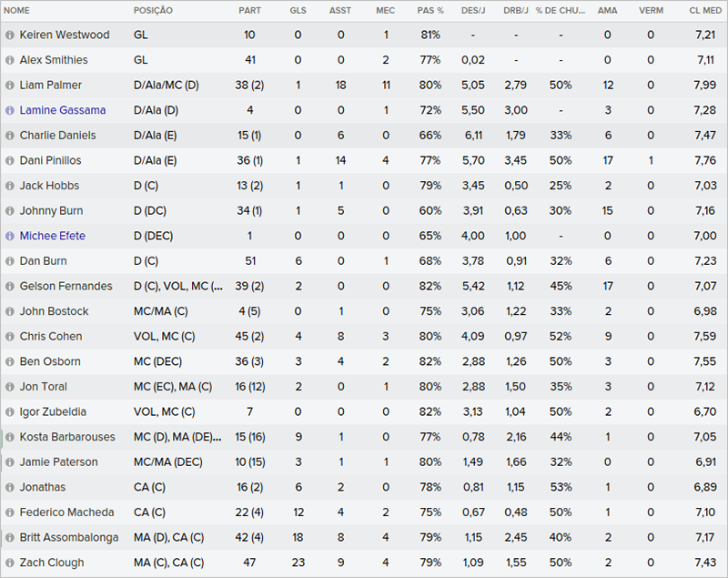This screenshot has width=728, height=578.
Task: Click the info icon beside Keiren Westwood
Action: [10, 35]
